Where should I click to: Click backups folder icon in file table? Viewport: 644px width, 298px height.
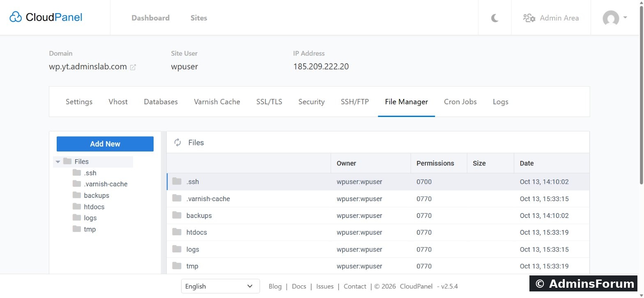(x=177, y=215)
